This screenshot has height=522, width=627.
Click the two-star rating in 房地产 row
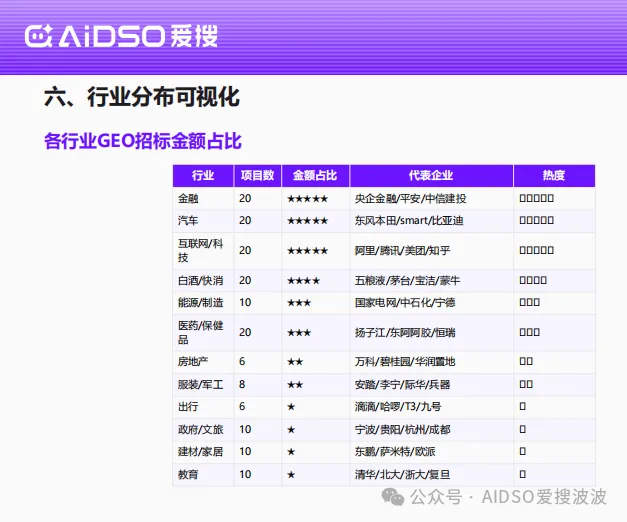pos(295,362)
